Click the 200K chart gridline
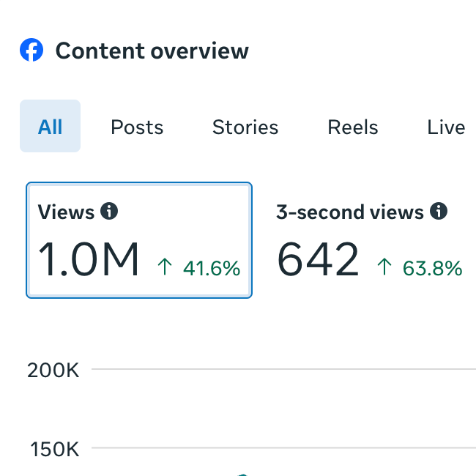This screenshot has height=476, width=476. [283, 369]
